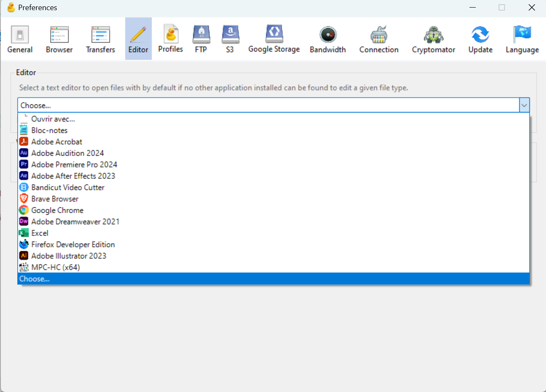Pick Excel from the editor list
This screenshot has height=392, width=546.
274,233
